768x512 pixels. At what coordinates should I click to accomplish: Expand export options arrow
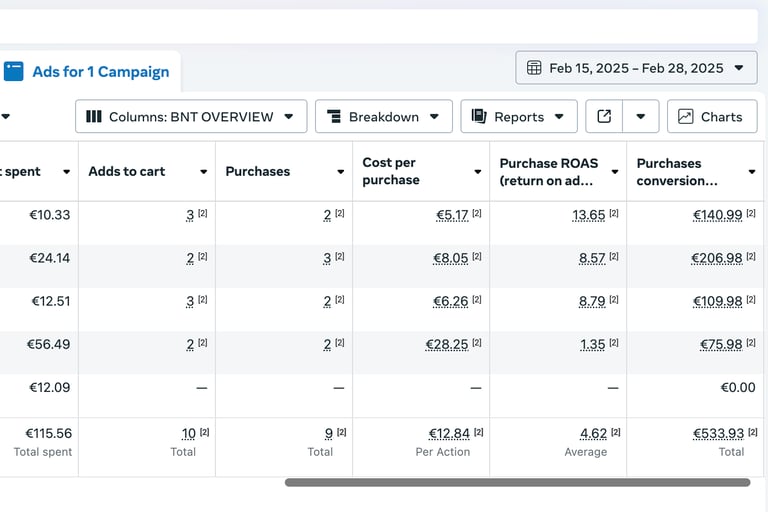click(641, 117)
